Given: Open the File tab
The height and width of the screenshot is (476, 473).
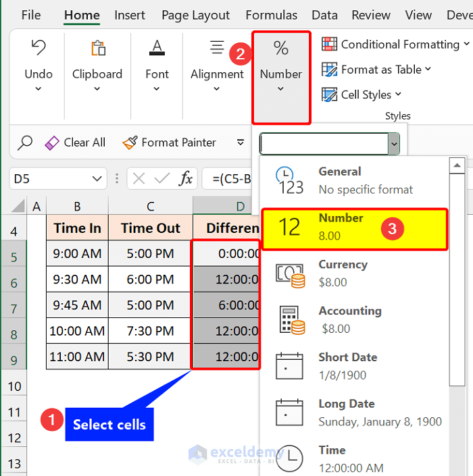Looking at the screenshot, I should tap(31, 15).
